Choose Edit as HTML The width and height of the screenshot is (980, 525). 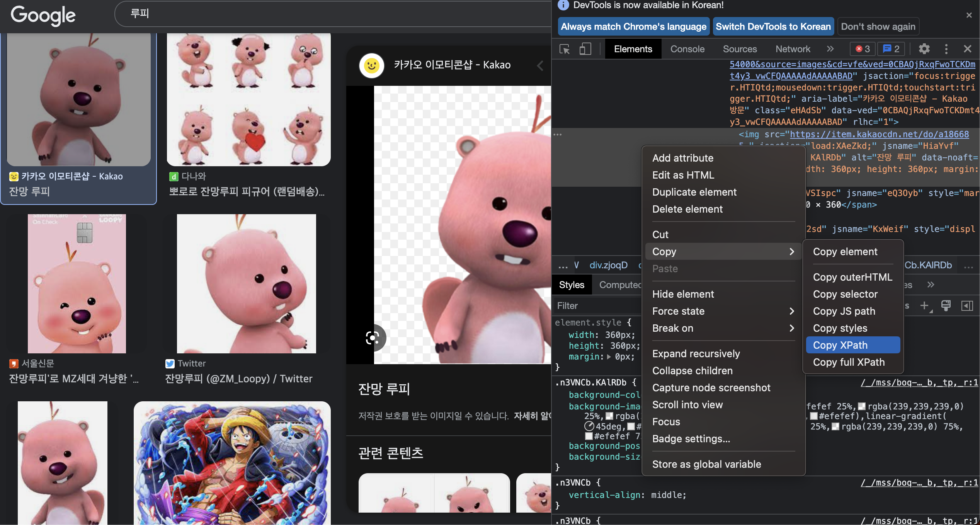[x=723, y=175]
